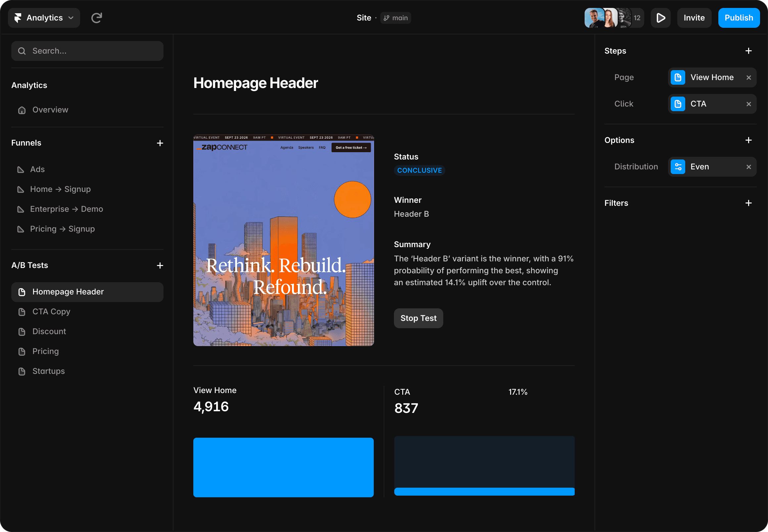Screen dimensions: 768x532
Task: Open the CTA click step selector
Action: (x=712, y=104)
